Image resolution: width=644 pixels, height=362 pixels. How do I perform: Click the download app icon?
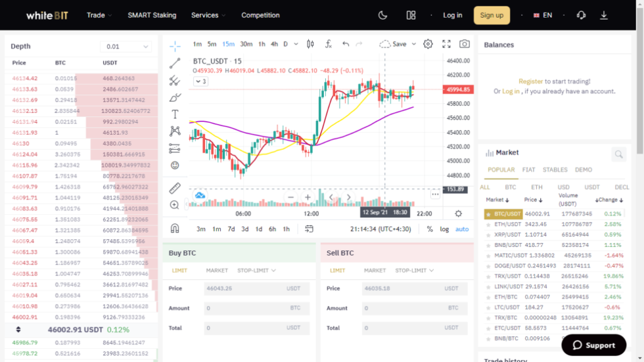(604, 15)
